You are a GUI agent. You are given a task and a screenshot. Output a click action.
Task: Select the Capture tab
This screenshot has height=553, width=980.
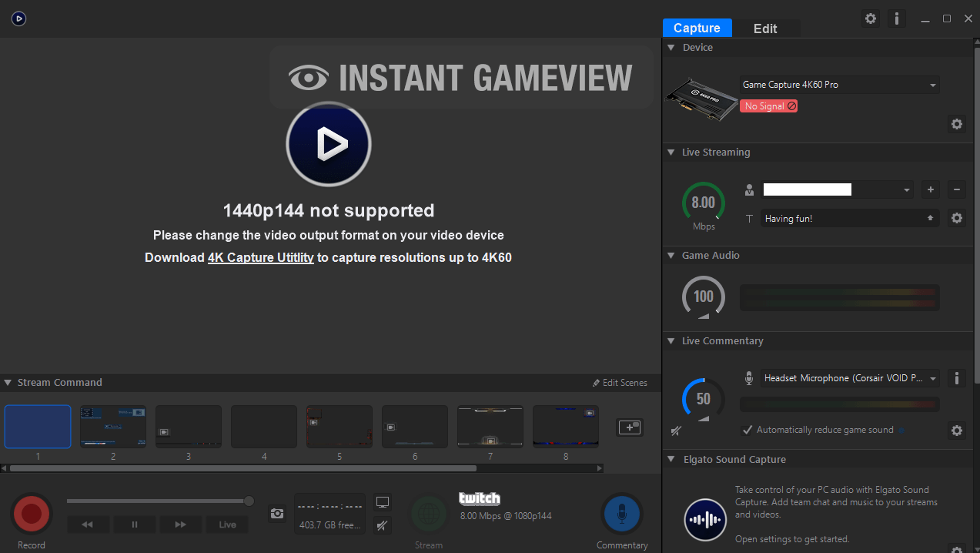[697, 28]
